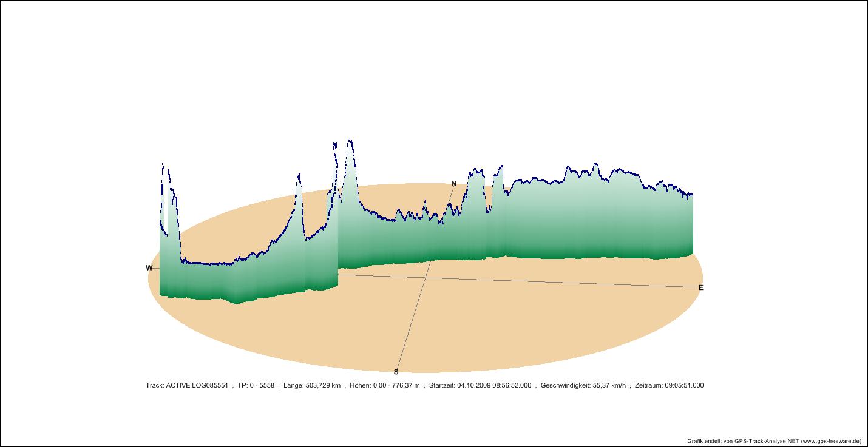This screenshot has width=868, height=447.
Task: Click the Länge: 503,729 km value
Action: (312, 385)
